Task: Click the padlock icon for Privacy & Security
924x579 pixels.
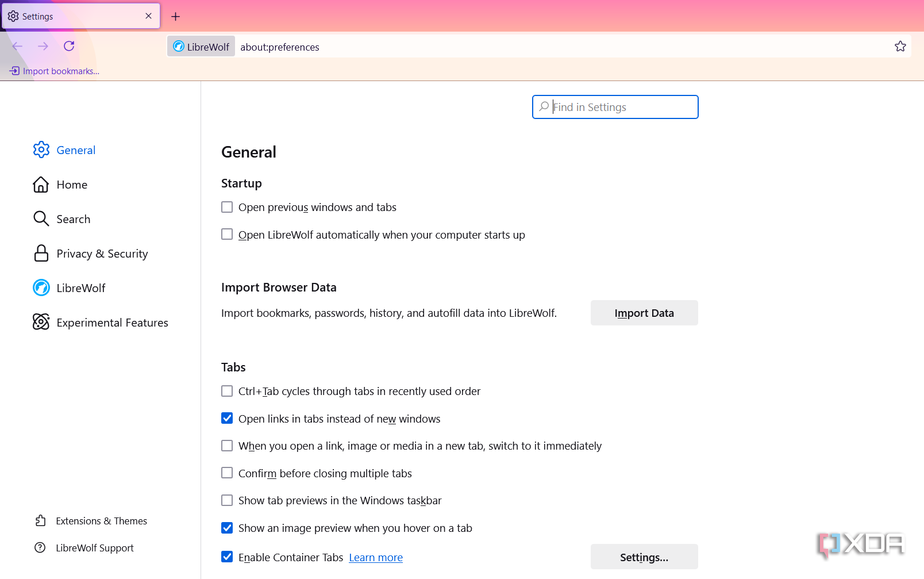Action: click(x=41, y=254)
